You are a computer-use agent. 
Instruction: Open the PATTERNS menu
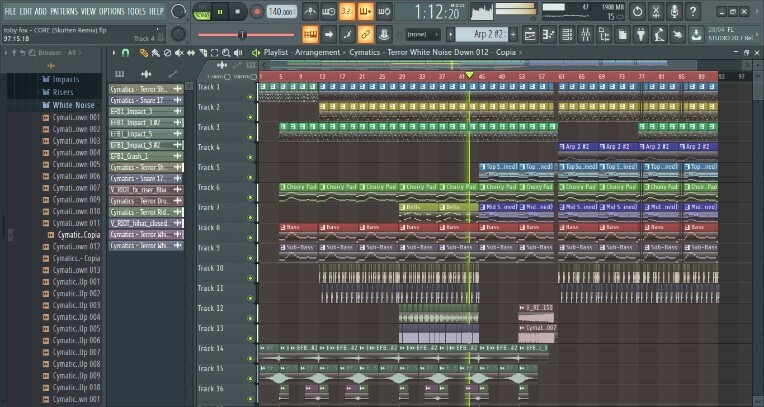point(63,11)
